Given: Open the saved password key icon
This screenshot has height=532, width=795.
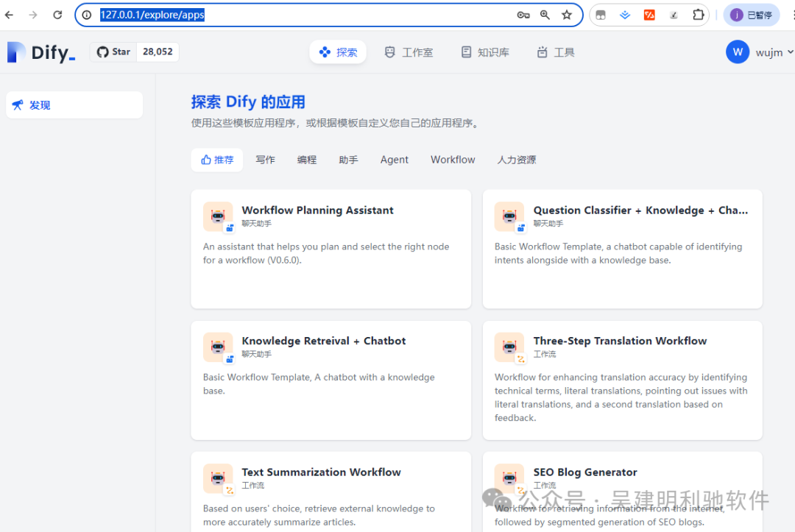Looking at the screenshot, I should [523, 15].
